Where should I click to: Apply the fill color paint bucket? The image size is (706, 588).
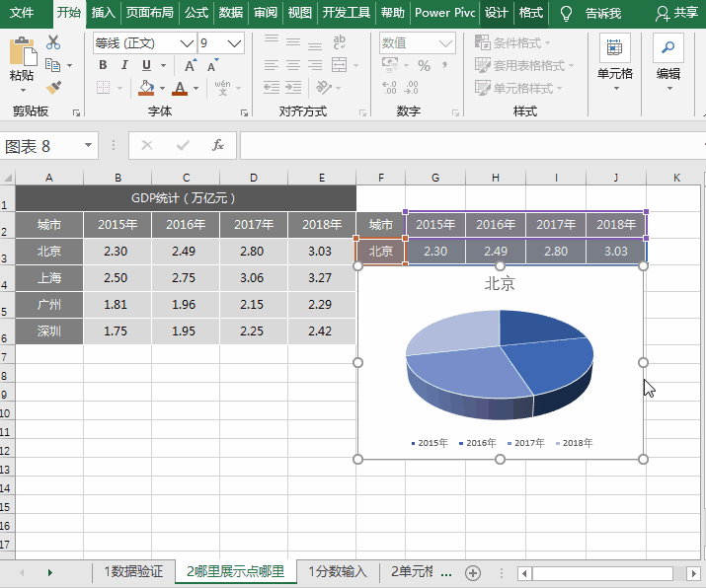[x=146, y=87]
